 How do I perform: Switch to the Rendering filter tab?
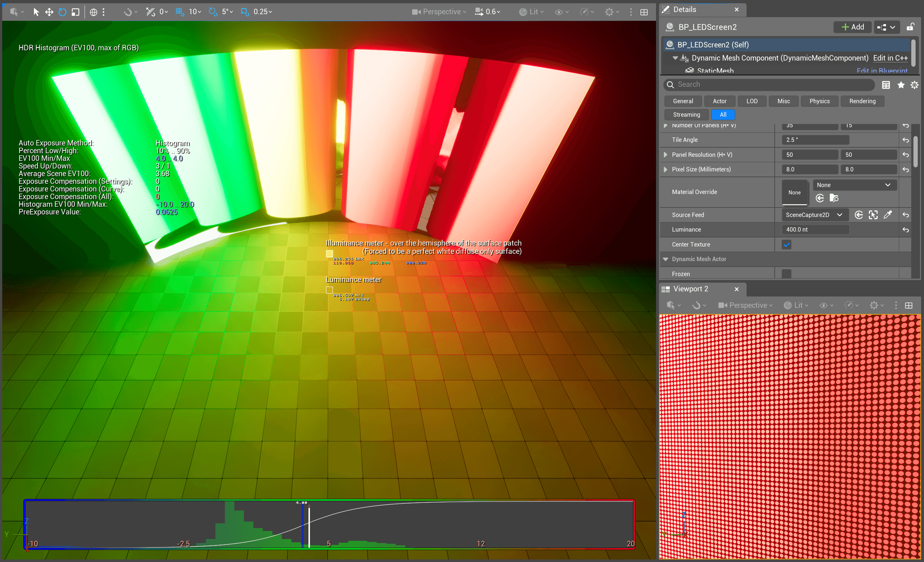862,101
